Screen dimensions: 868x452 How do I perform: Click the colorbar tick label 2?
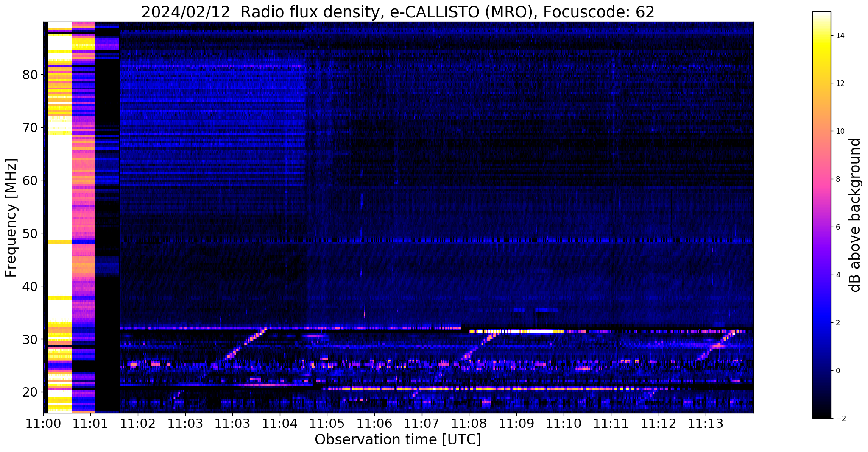pyautogui.click(x=837, y=323)
